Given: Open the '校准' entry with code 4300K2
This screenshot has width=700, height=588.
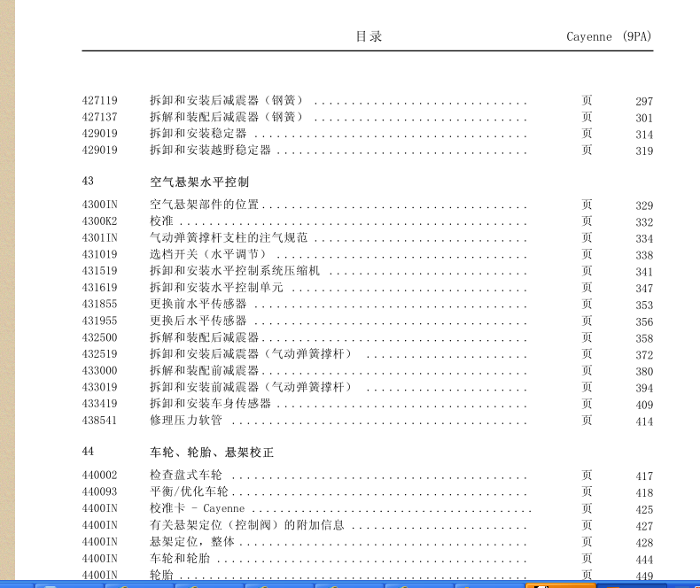Looking at the screenshot, I should [161, 220].
